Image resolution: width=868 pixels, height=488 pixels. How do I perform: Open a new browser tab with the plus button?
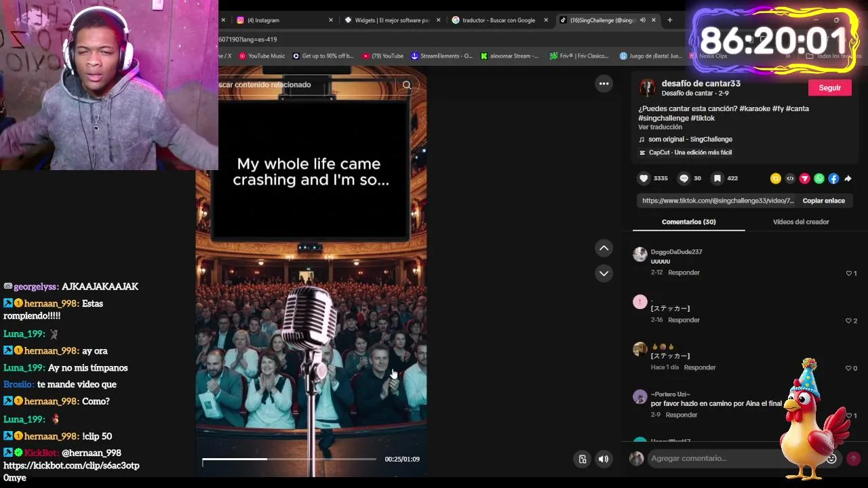point(669,20)
